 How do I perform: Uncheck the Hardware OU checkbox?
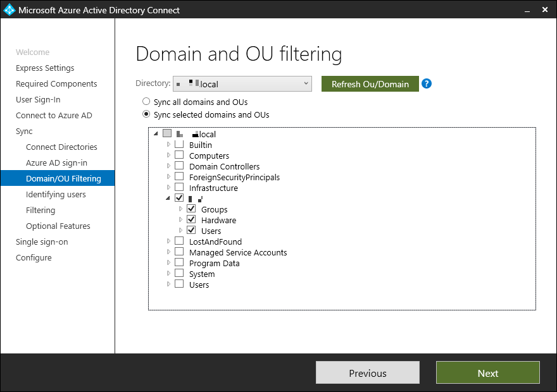click(191, 220)
